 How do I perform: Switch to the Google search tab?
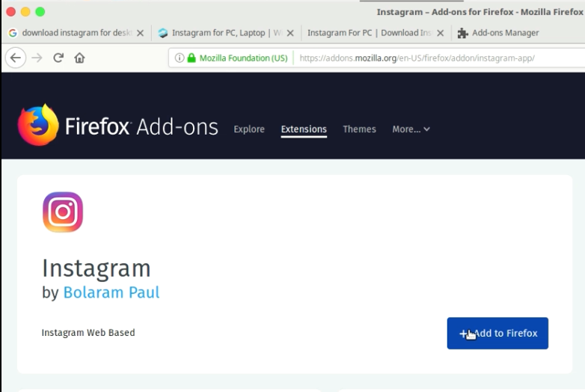click(76, 33)
